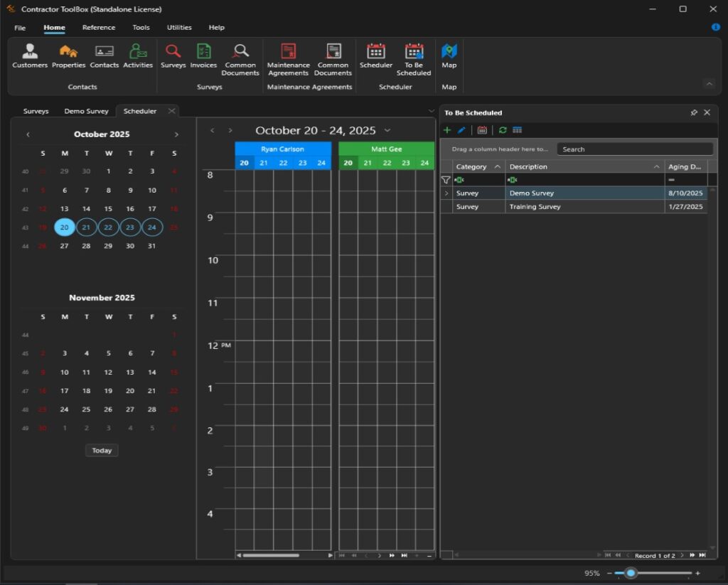
Task: Click the Maintenance Agreements ribbon icon
Action: click(287, 57)
